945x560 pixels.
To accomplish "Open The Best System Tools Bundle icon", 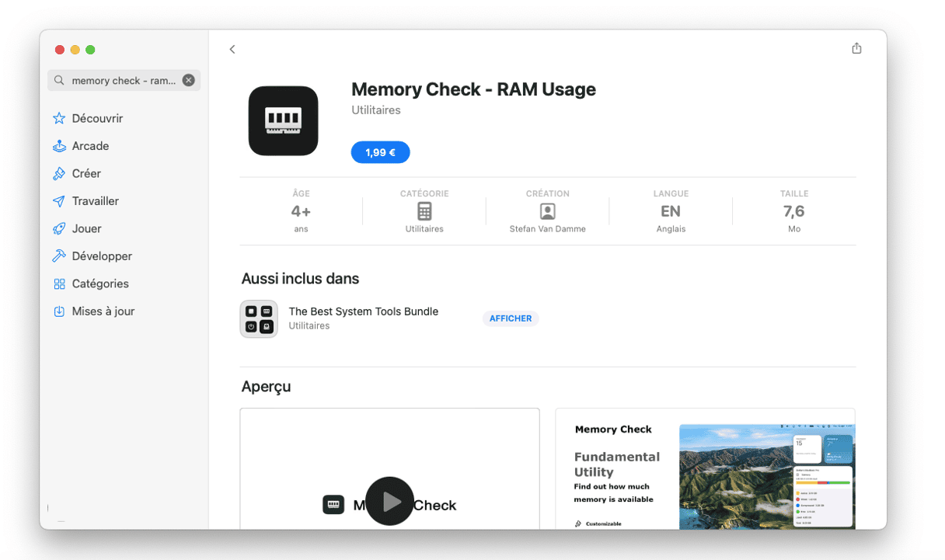I will point(259,318).
